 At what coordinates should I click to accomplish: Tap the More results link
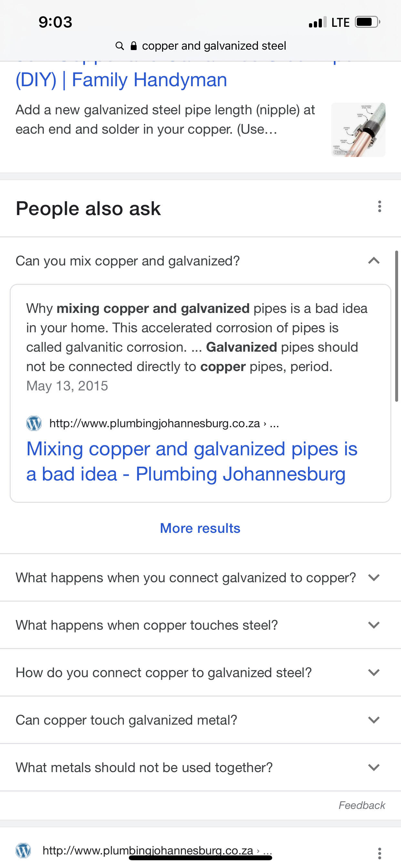(x=200, y=528)
